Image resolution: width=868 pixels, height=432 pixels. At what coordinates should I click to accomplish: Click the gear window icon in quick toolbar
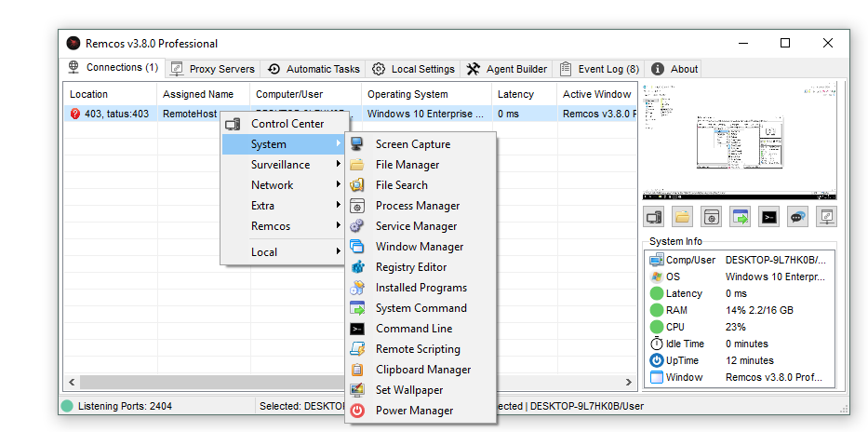[x=712, y=217]
